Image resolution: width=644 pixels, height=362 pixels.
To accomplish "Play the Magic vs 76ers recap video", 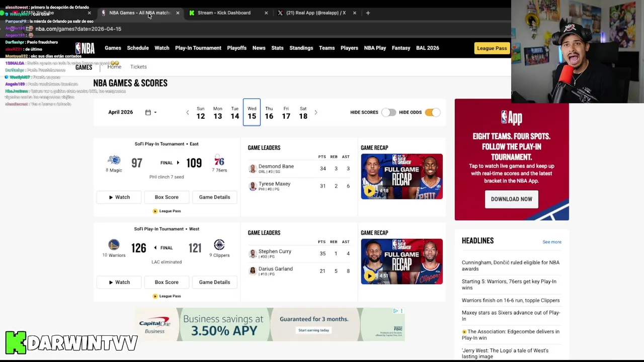I will pos(370,191).
